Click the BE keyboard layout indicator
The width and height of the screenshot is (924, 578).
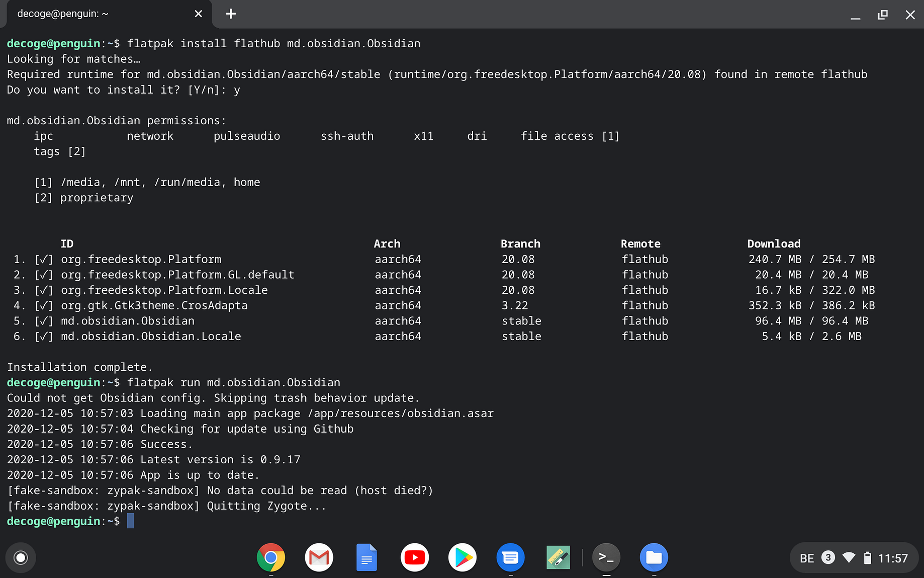806,558
